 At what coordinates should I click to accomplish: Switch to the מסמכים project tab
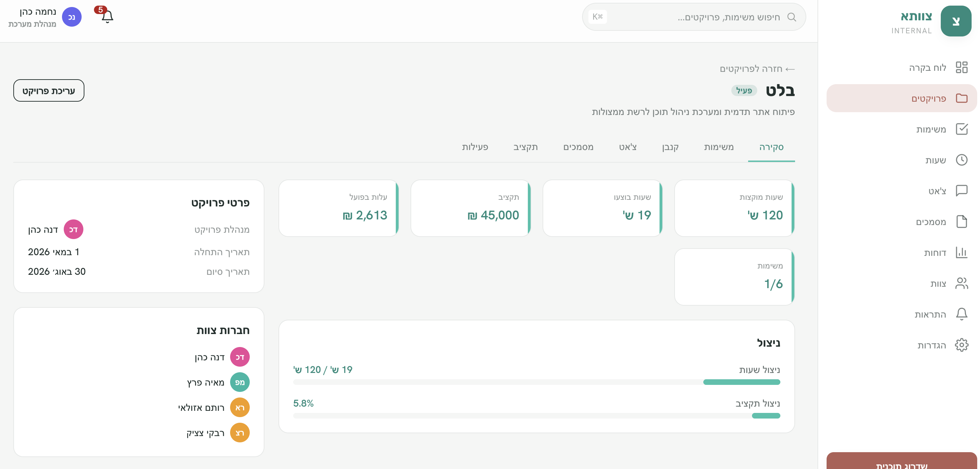click(x=578, y=147)
